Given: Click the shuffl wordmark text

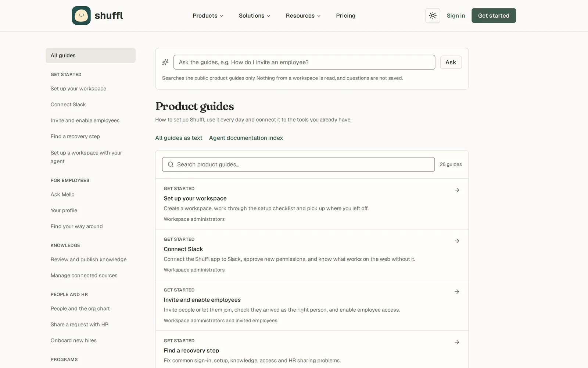Looking at the screenshot, I should coord(109,15).
